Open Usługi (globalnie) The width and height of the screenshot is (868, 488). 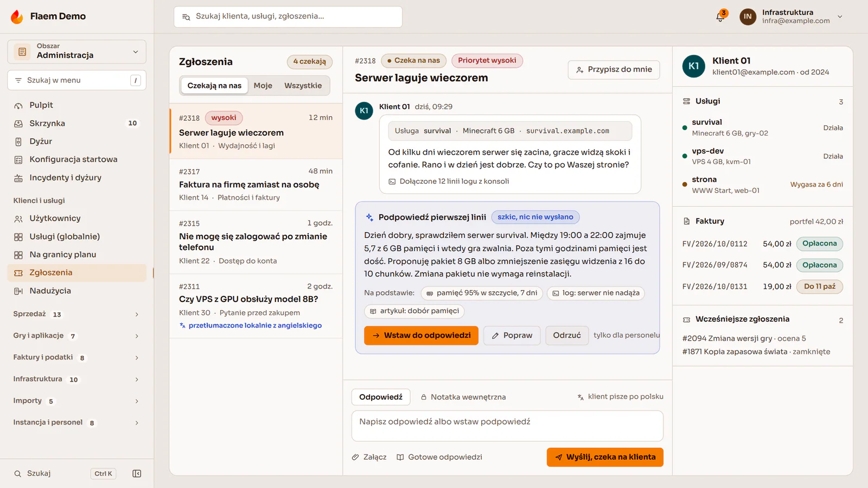[77, 236]
